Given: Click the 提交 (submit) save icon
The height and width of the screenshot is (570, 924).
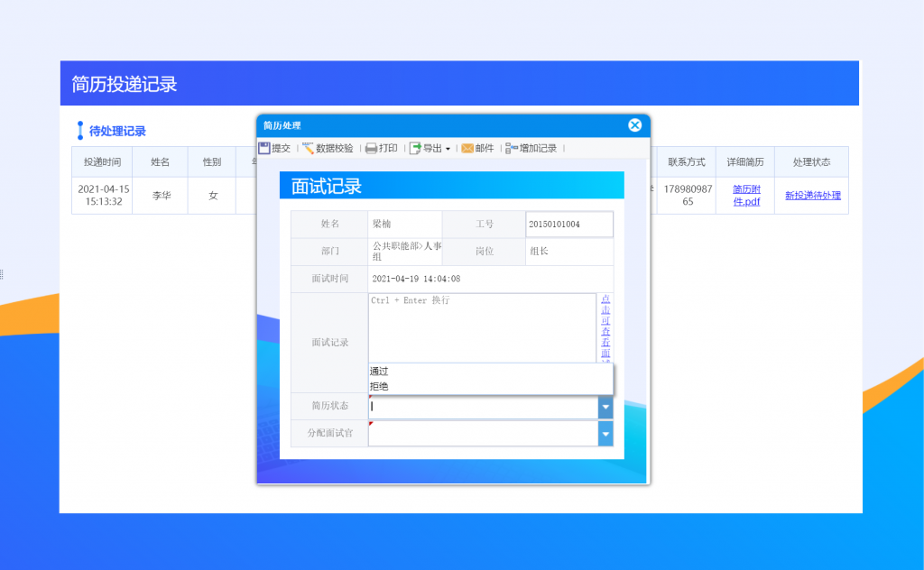Looking at the screenshot, I should click(x=265, y=148).
